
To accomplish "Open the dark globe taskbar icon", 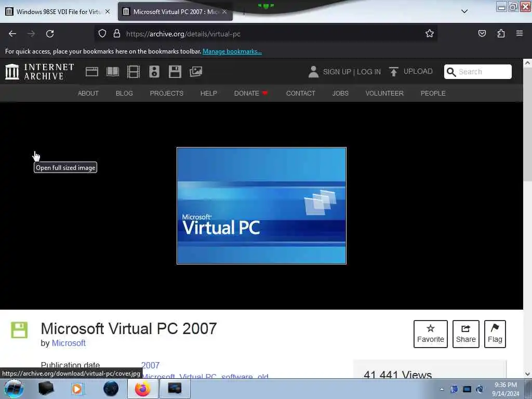I will click(111, 389).
